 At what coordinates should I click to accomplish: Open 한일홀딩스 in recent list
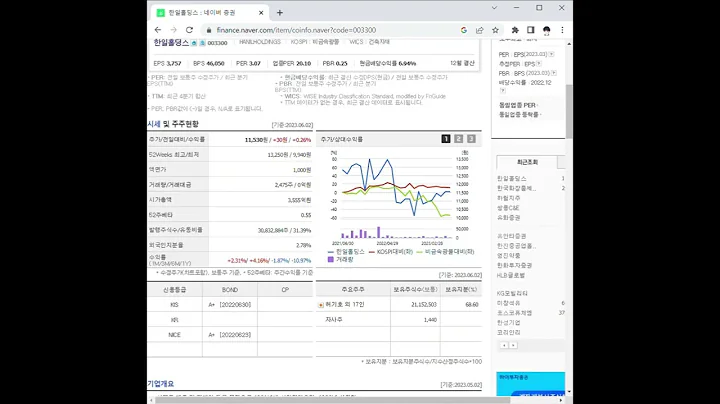[512, 179]
